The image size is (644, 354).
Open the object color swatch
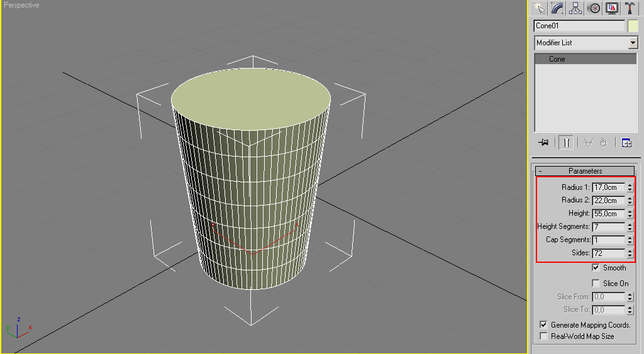coord(633,26)
